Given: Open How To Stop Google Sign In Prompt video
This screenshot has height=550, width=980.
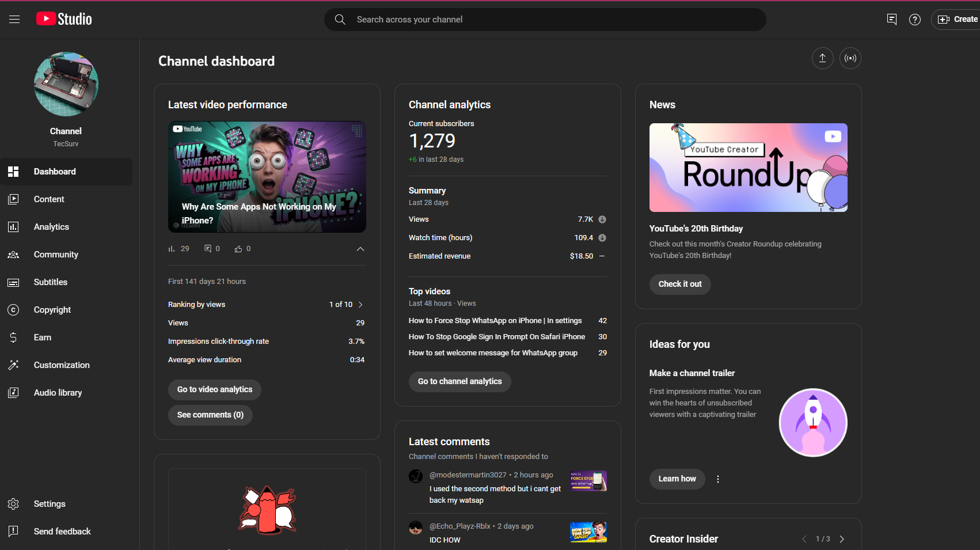Looking at the screenshot, I should pos(497,337).
